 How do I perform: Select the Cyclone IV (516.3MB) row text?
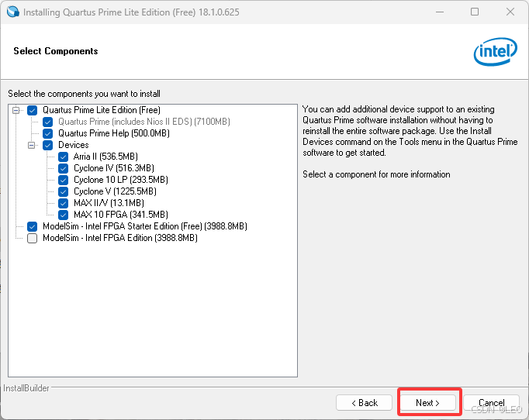pyautogui.click(x=114, y=168)
